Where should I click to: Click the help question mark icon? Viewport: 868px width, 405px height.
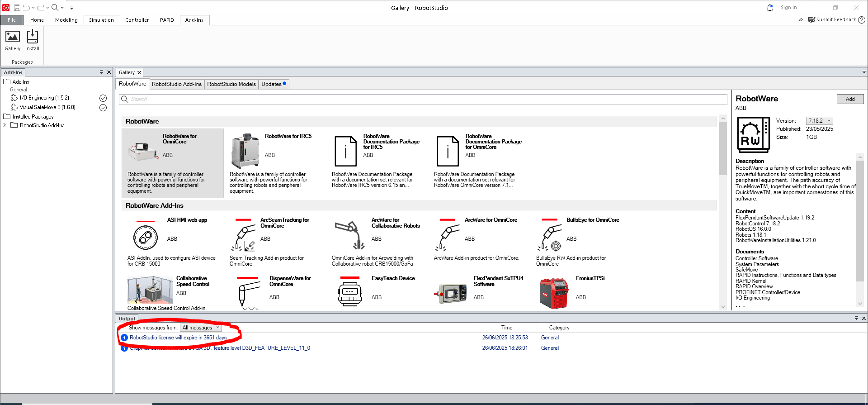pos(862,20)
